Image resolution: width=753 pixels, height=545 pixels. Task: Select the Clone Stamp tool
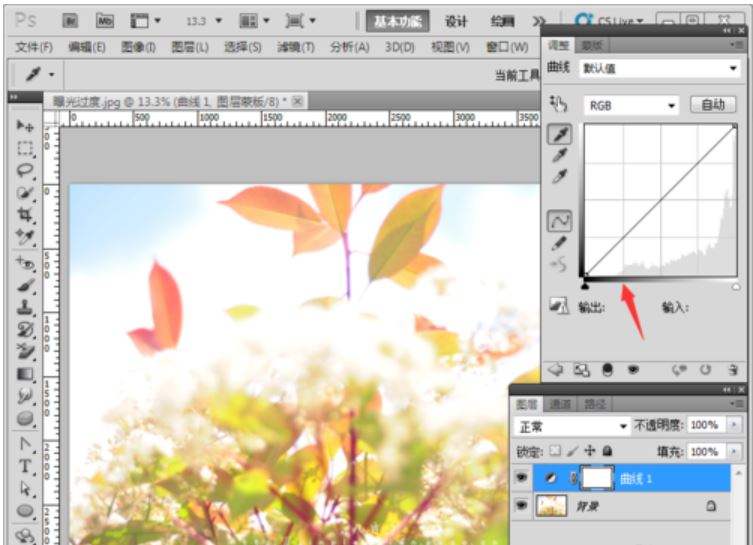25,307
